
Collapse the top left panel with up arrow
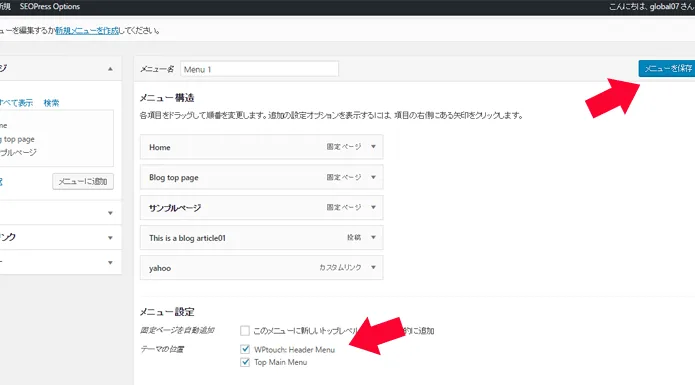110,69
